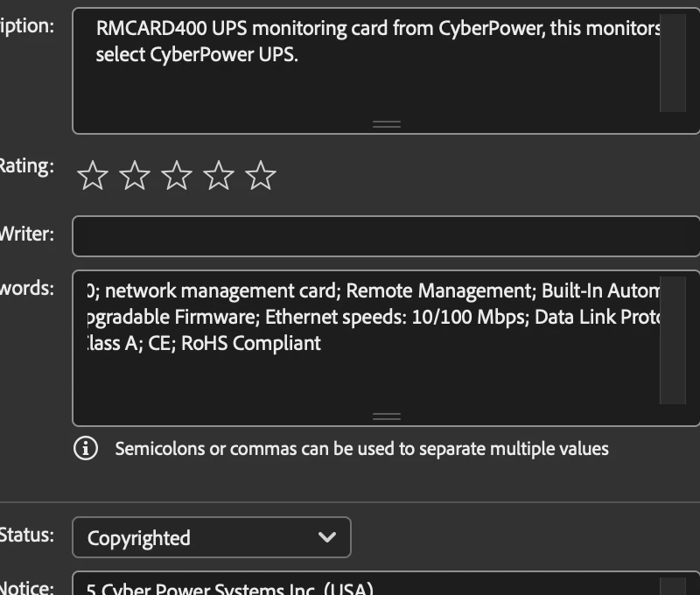
Task: Click the empty Writer input field
Action: click(386, 236)
